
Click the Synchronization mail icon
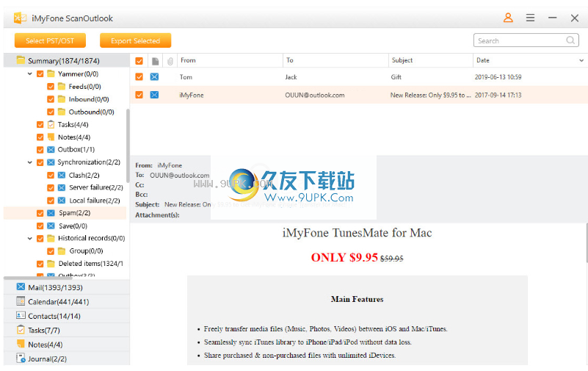51,162
